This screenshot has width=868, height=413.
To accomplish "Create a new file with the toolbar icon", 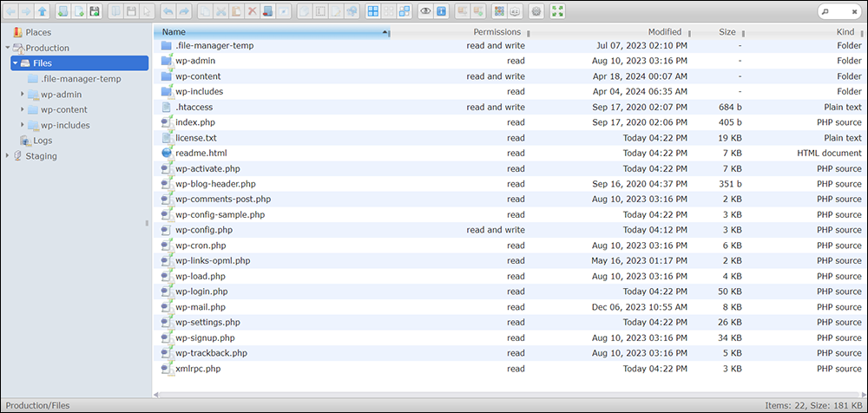I will [79, 10].
